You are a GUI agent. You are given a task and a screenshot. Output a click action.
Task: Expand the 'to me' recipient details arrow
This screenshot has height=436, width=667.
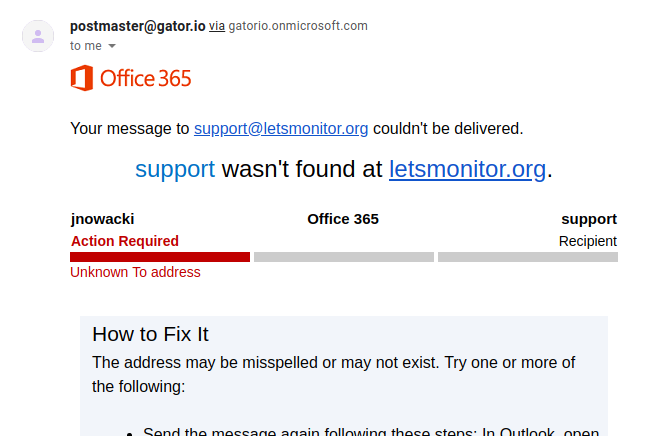(x=112, y=46)
